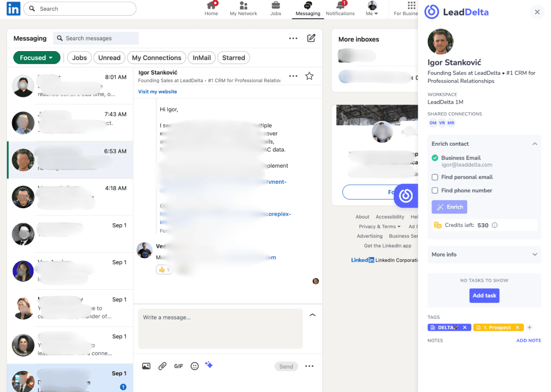551x392 pixels.
Task: Click Igor Stanković photo in LeadDelta panel
Action: click(440, 41)
